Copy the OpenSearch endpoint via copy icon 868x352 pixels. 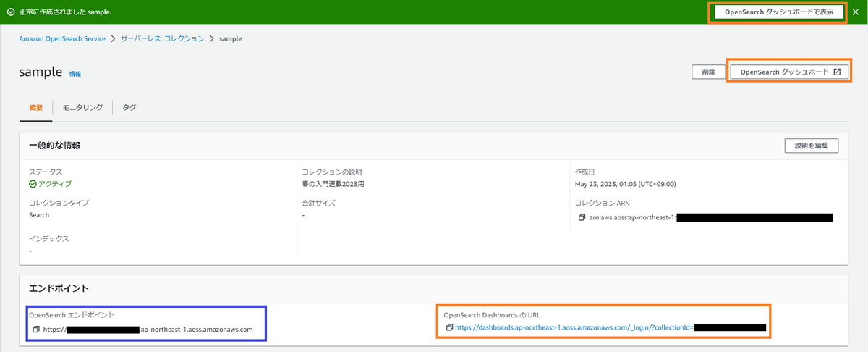[35, 329]
